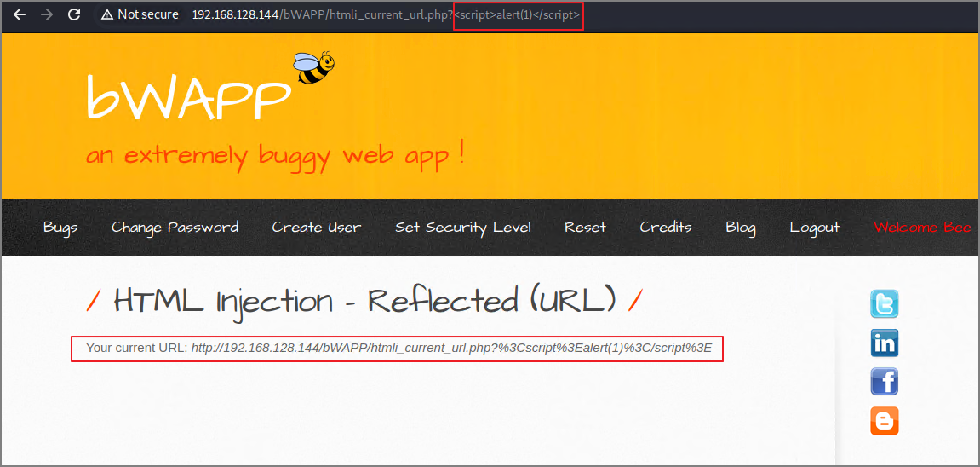Click the Reset menu item
The width and height of the screenshot is (980, 467).
click(x=585, y=228)
